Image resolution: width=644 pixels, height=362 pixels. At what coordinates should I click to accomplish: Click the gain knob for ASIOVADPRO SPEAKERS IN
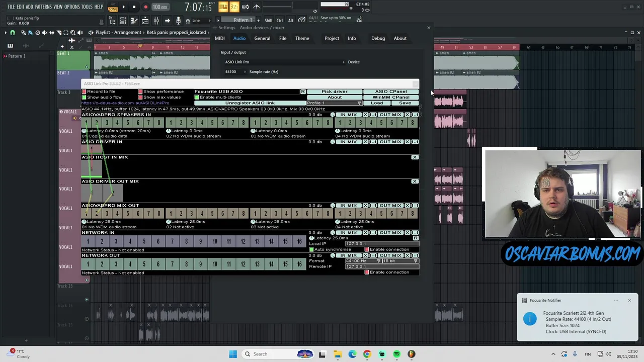[333, 115]
